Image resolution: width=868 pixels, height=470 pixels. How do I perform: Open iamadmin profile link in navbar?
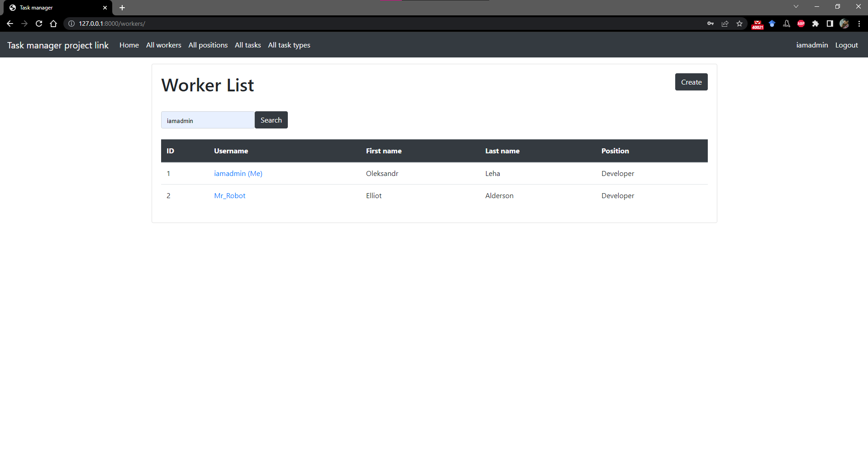(812, 45)
